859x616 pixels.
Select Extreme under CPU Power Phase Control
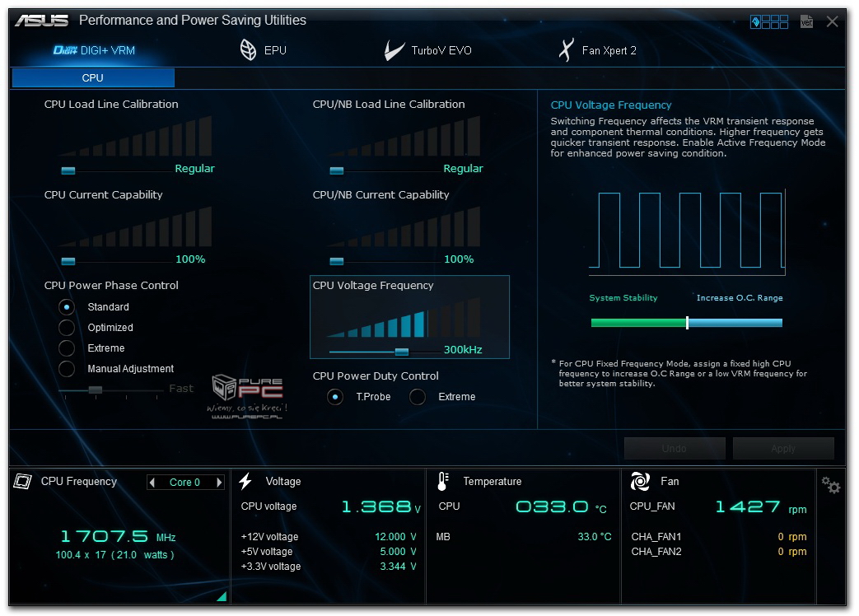(67, 348)
